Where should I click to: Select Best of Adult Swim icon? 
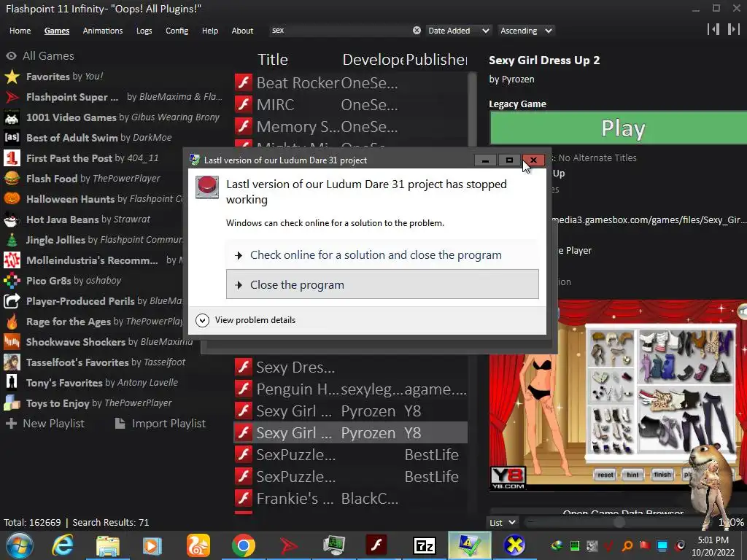[x=12, y=138]
